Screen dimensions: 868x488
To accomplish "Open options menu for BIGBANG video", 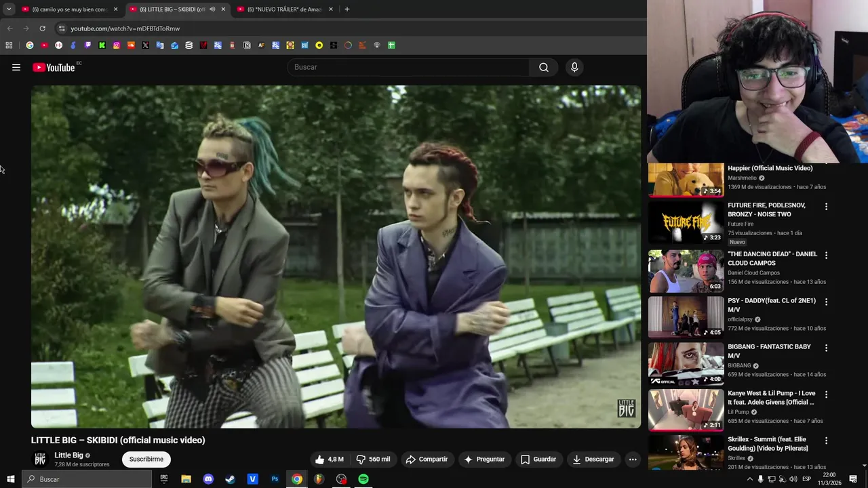I will click(x=826, y=348).
